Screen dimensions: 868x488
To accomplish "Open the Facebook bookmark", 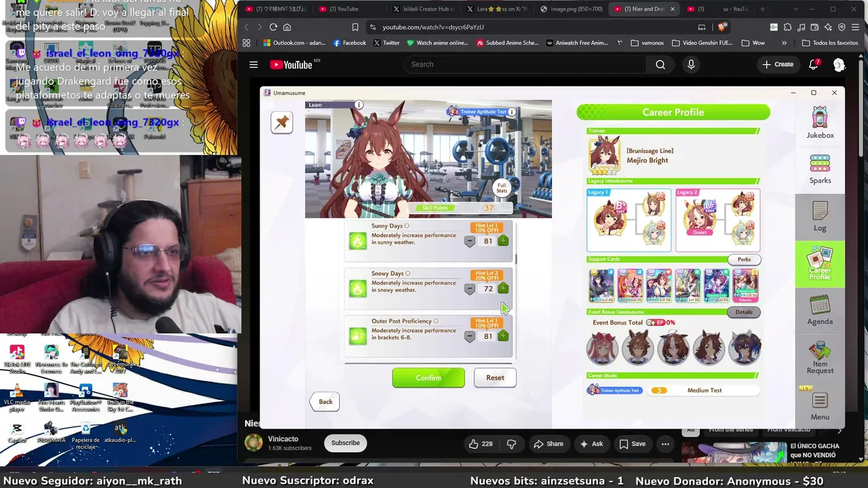I will [349, 43].
